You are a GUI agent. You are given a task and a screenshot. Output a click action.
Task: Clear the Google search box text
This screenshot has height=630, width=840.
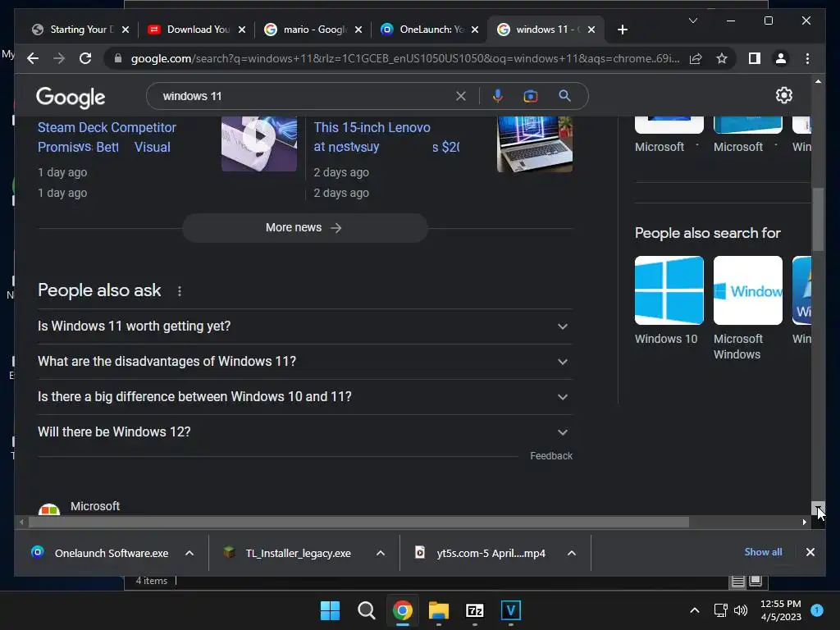pyautogui.click(x=461, y=96)
